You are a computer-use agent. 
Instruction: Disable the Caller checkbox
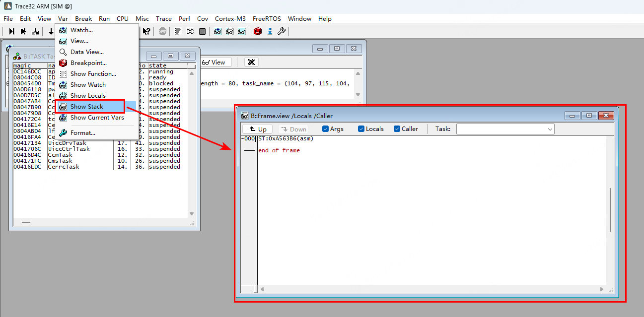[x=397, y=129]
